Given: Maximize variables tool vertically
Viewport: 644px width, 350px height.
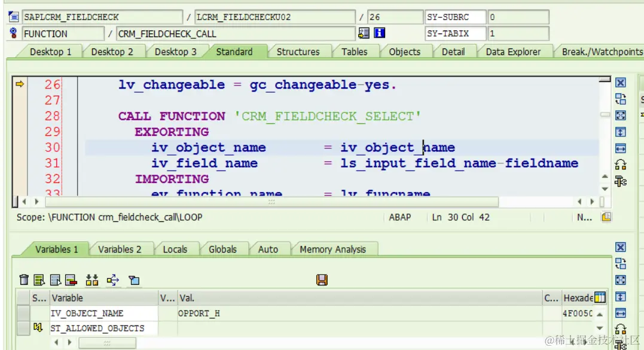Looking at the screenshot, I should click(621, 297).
